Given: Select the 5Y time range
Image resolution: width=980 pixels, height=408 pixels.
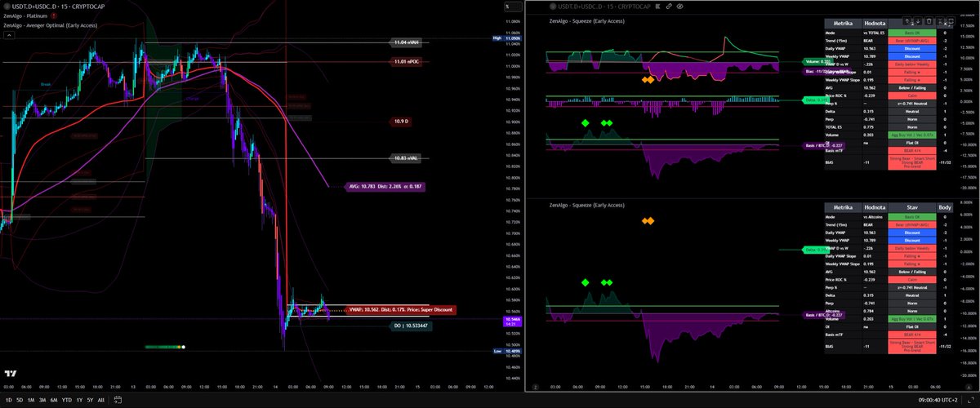Looking at the screenshot, I should [90, 401].
